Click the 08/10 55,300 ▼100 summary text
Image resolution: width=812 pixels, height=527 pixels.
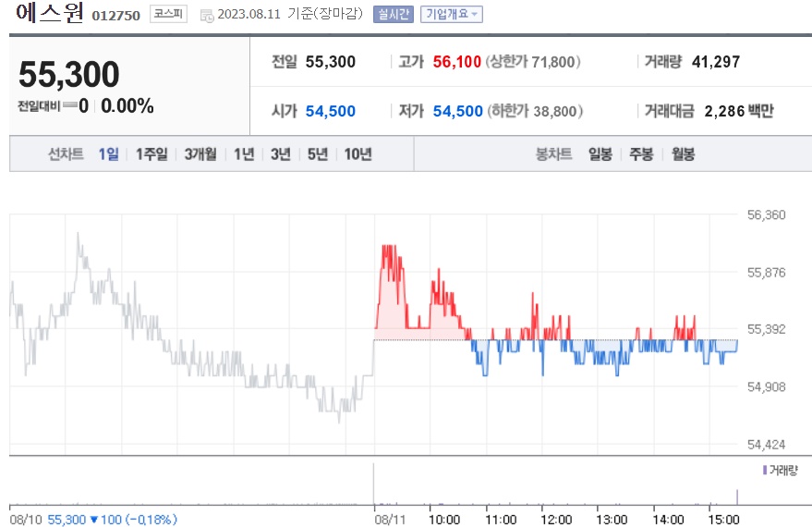pyautogui.click(x=93, y=520)
